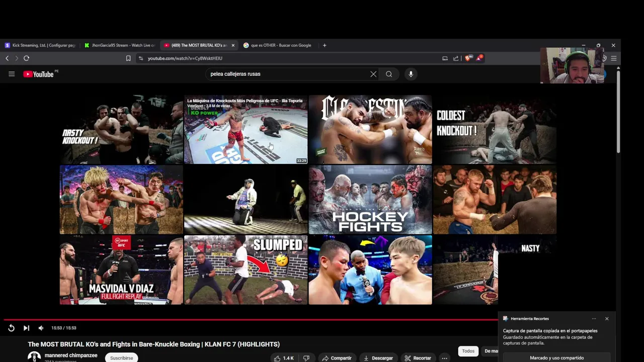Open shirtless redhead fighter crowd thumbnail
This screenshot has height=362, width=644.
coord(495,200)
